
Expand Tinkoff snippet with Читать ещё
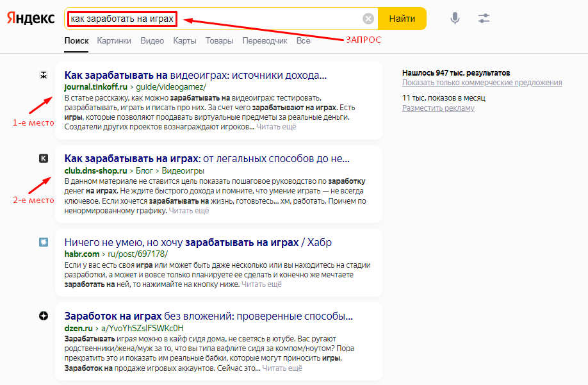coord(276,127)
